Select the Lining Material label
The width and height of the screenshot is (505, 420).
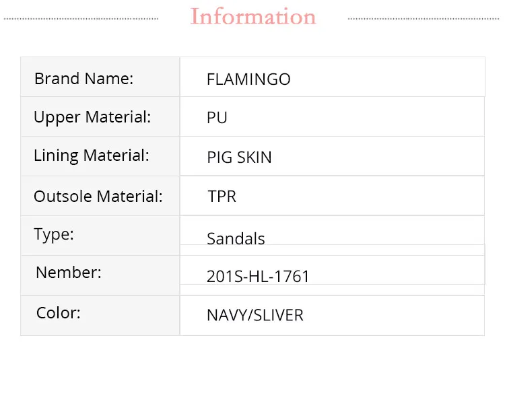[x=91, y=155]
